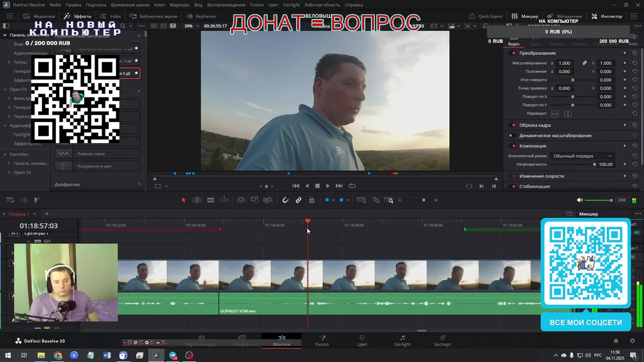This screenshot has width=644, height=362.
Task: Zoom out timeline with minus button
Action: [x=400, y=200]
